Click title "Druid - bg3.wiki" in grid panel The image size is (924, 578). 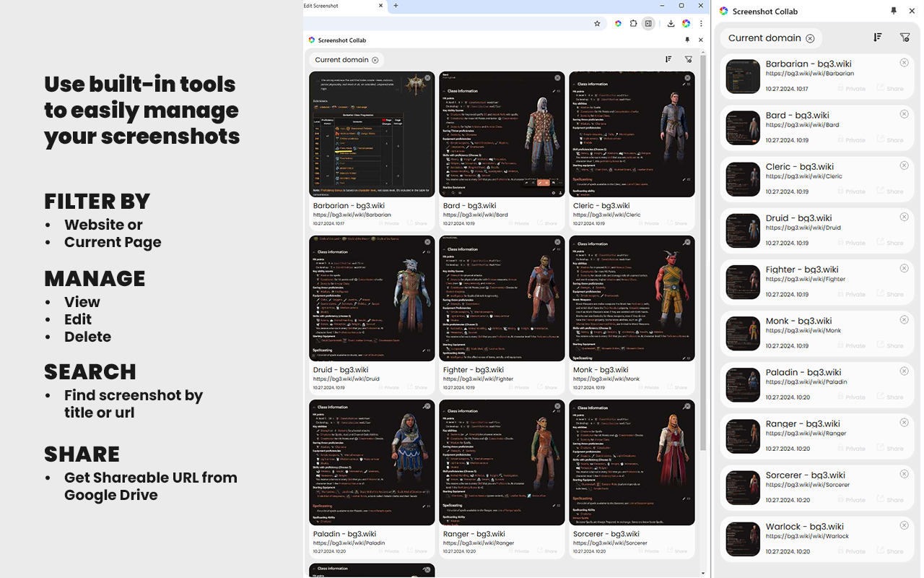click(341, 370)
